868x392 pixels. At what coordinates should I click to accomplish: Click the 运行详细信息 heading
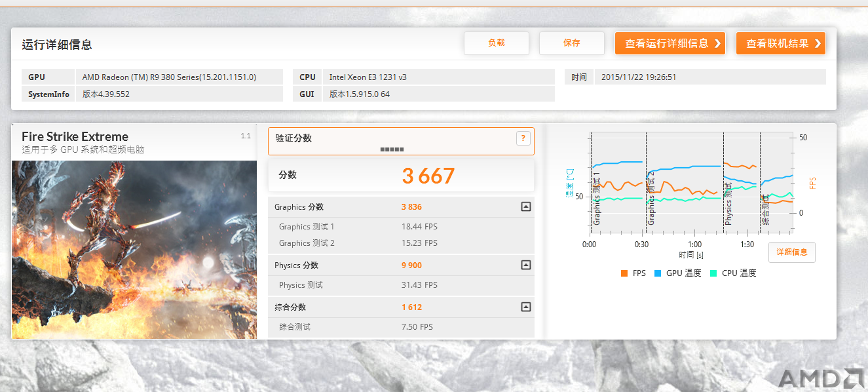pos(57,45)
